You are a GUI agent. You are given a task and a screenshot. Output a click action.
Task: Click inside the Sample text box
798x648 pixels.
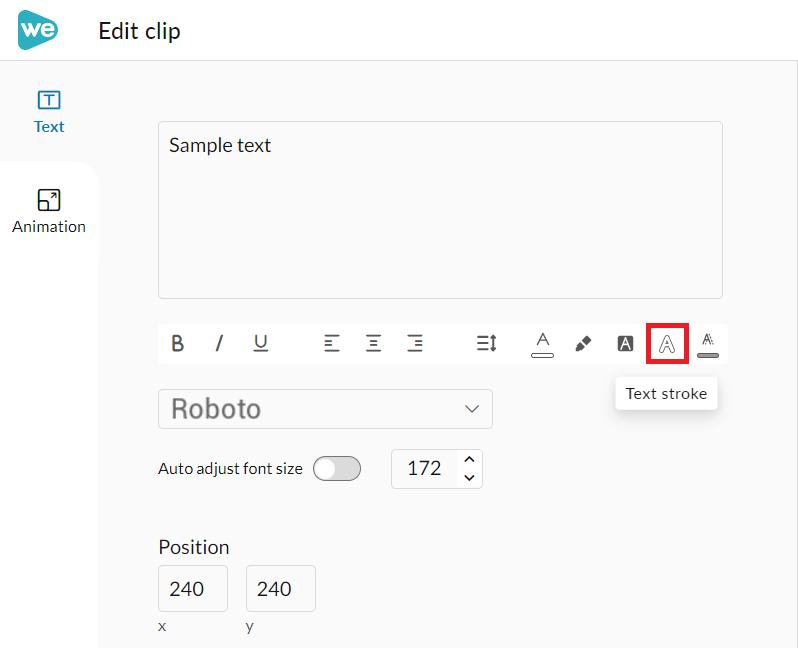click(x=440, y=210)
